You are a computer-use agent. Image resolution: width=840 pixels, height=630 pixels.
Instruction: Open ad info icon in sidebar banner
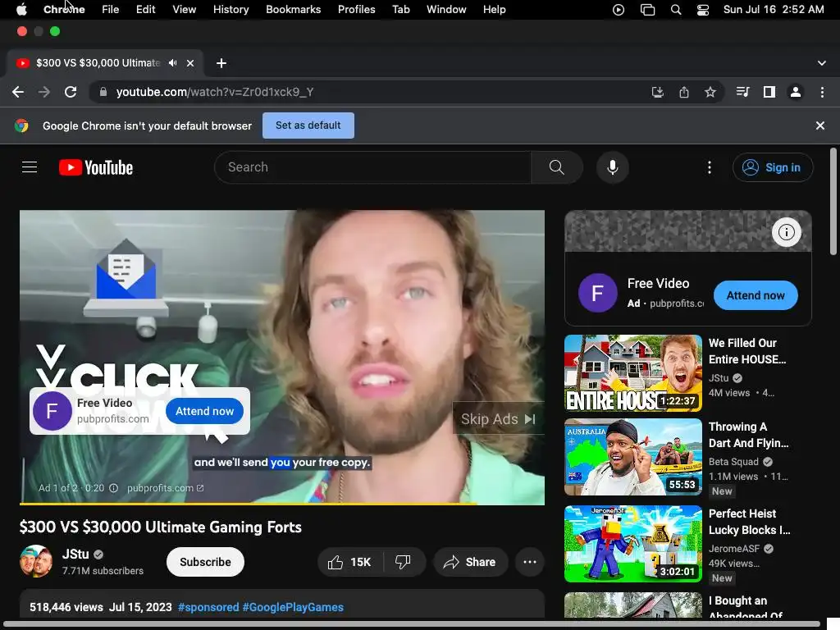pos(787,232)
